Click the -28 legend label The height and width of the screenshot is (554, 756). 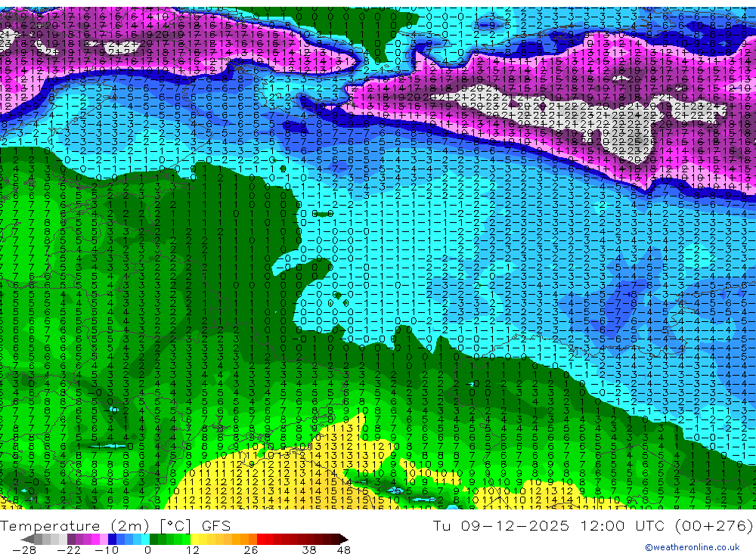(24, 550)
